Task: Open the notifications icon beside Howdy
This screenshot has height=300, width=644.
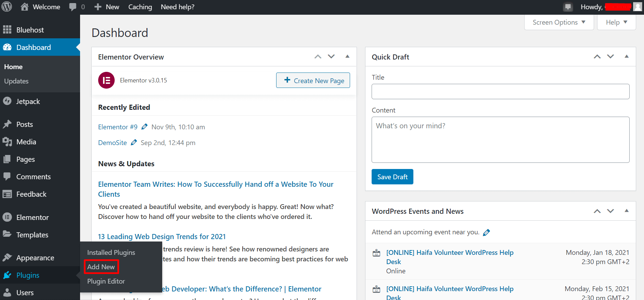Action: [x=568, y=7]
